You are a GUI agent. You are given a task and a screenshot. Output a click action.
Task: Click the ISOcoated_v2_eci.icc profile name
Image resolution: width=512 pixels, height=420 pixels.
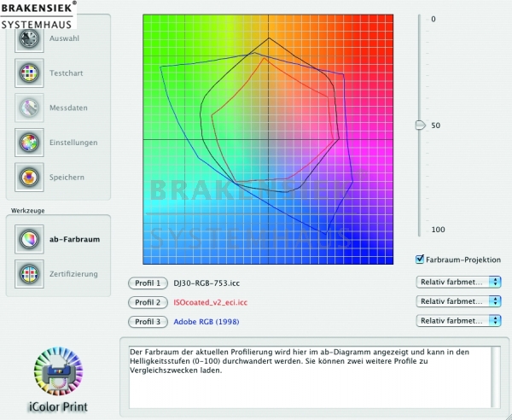pyautogui.click(x=211, y=302)
